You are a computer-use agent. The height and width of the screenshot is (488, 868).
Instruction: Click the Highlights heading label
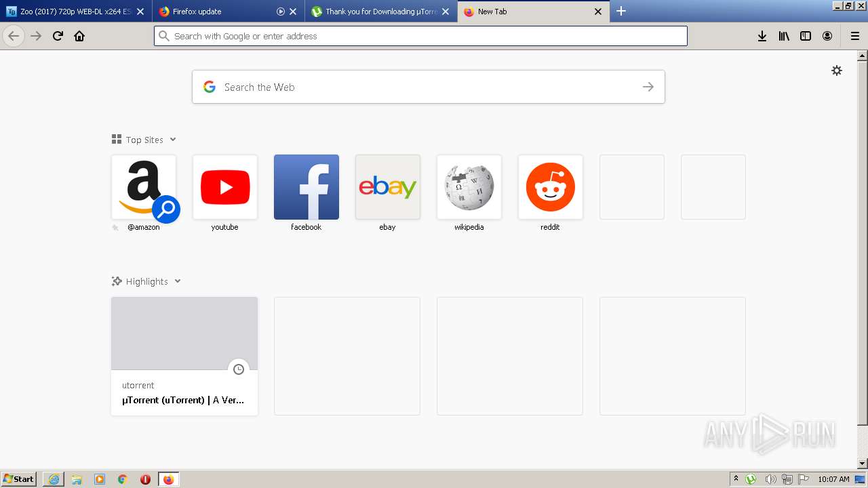(x=146, y=281)
